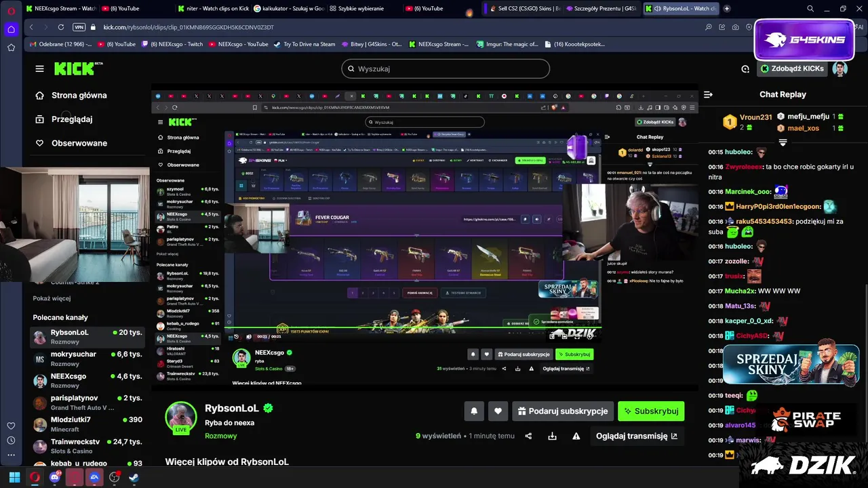Image resolution: width=868 pixels, height=488 pixels.
Task: Click the VPN toggle badge in address bar
Action: [x=79, y=27]
